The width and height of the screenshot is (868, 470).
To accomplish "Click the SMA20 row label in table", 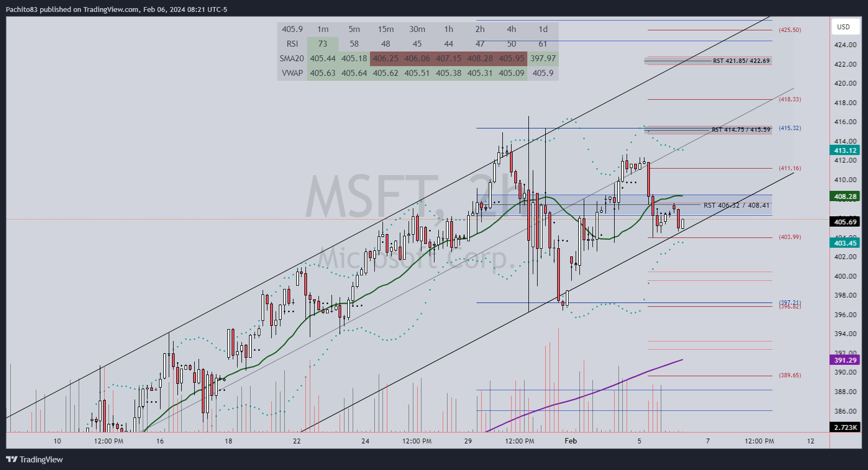I will [x=292, y=59].
